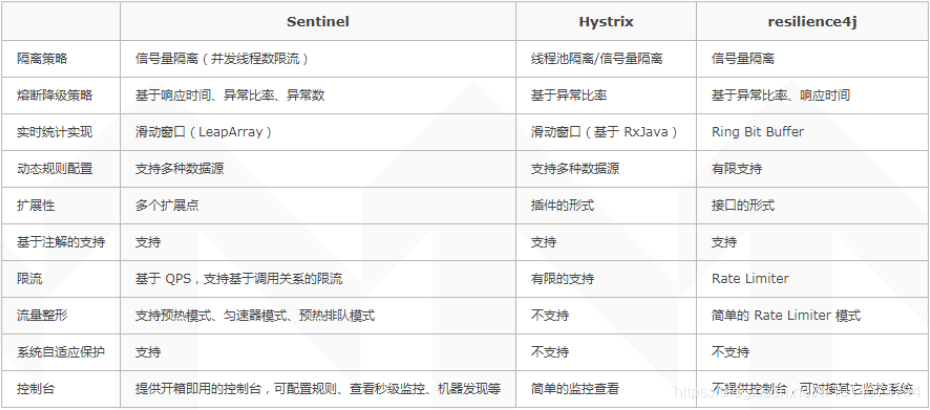Click the 动态规则配置 row label

point(54,169)
